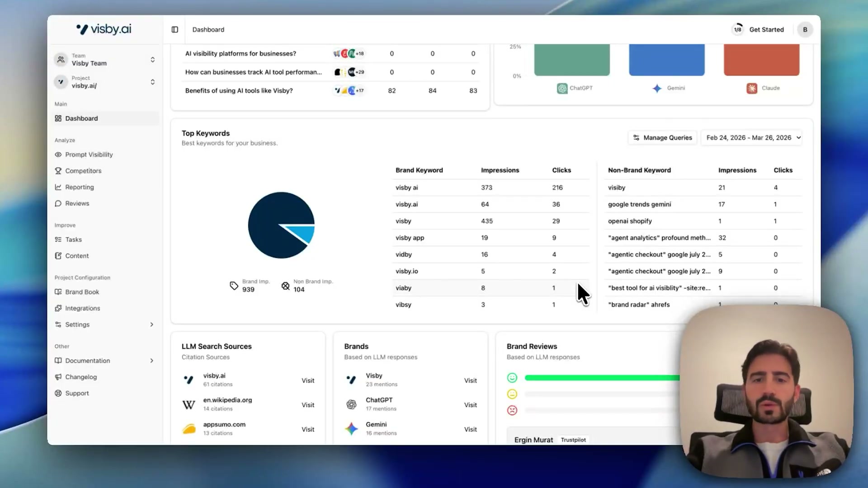Click the Trustpilot tag on Ergin Murat review
Image resolution: width=868 pixels, height=488 pixels.
pos(573,440)
